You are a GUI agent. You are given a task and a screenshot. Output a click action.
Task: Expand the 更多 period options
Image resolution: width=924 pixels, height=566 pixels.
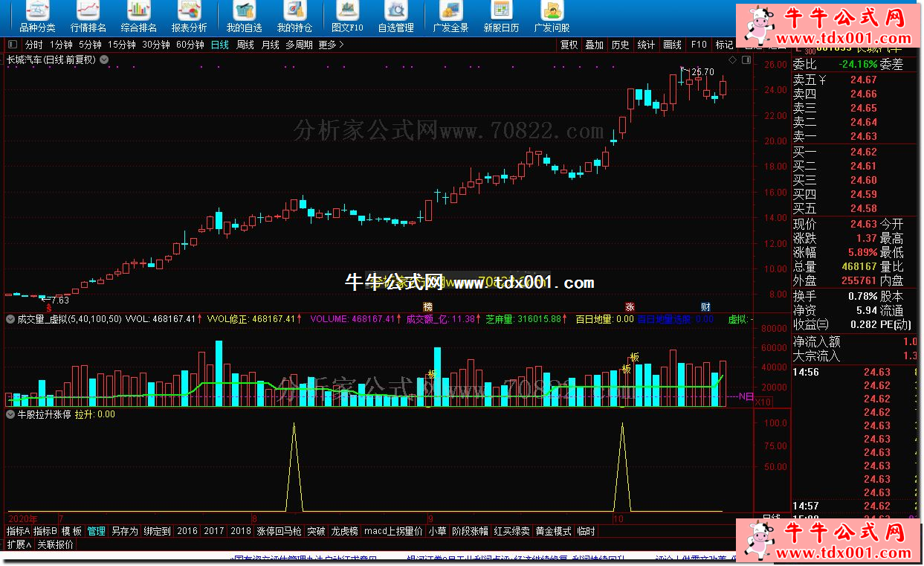(x=331, y=45)
